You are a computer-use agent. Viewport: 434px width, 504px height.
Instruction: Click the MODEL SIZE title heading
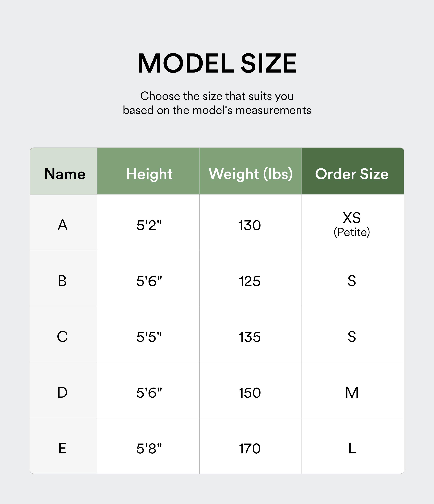[x=217, y=64]
